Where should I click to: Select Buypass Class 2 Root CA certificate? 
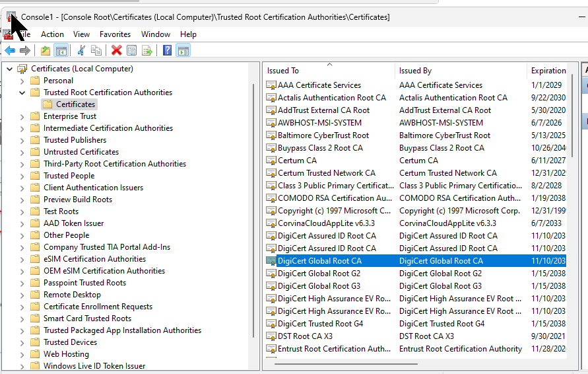[320, 148]
